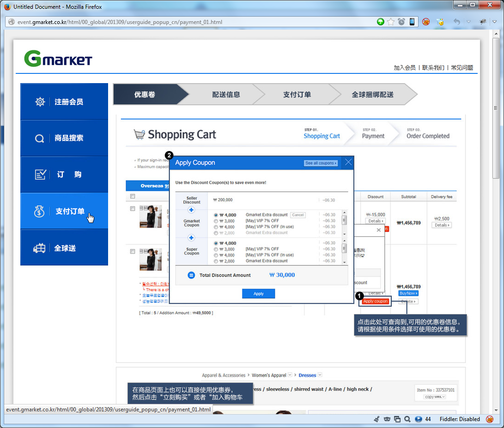
Task: Switch to the 全球捆绑配送 tab
Action: click(x=373, y=95)
